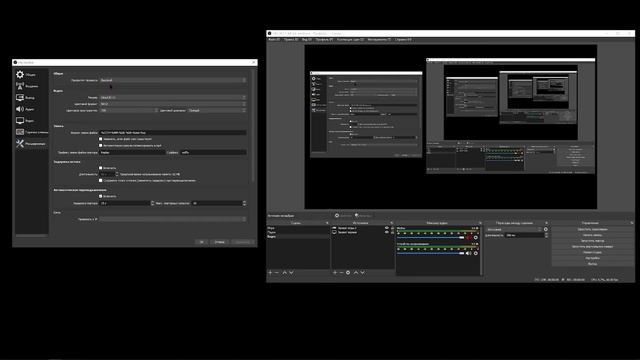Click Отмена in the Settings dialog
The width and height of the screenshot is (640, 360).
point(220,242)
